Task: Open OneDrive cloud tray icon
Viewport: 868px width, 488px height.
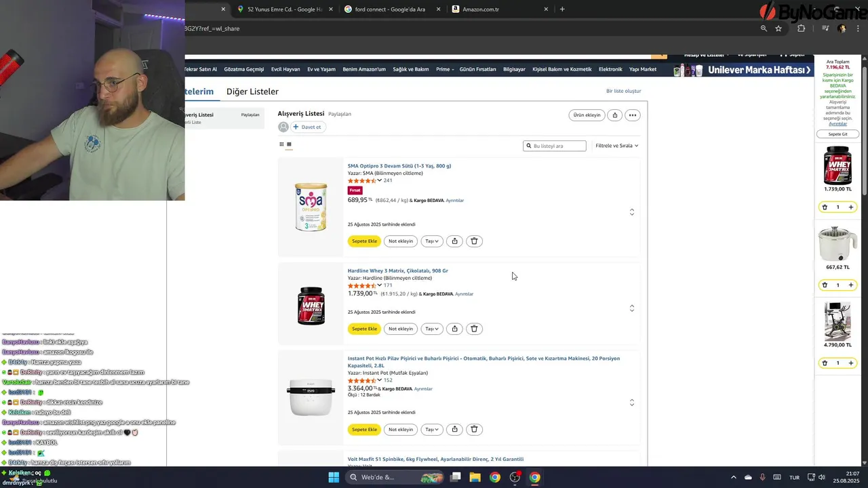Action: (748, 477)
